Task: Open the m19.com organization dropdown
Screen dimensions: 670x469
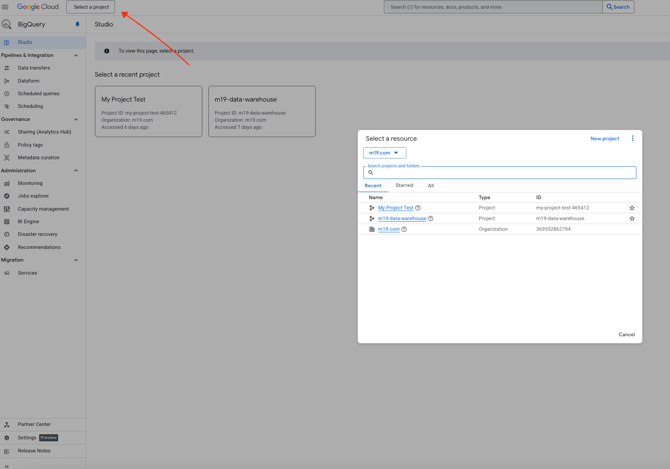Action: [384, 153]
